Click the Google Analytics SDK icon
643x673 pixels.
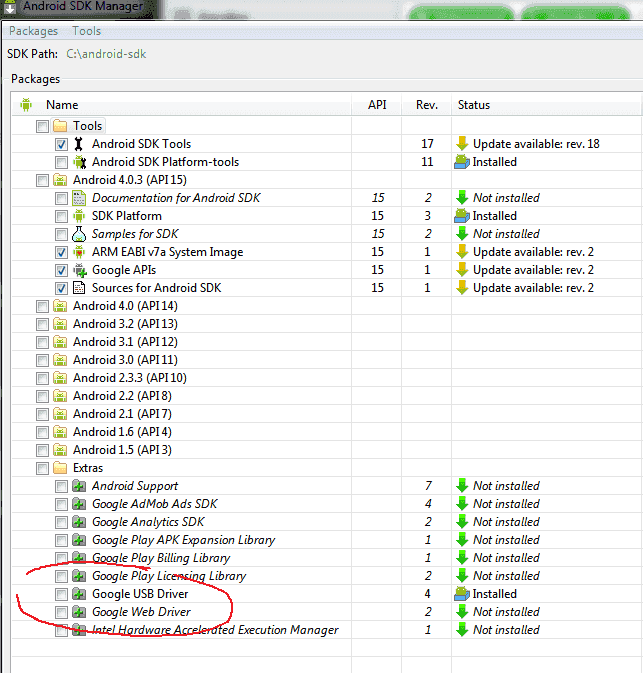pos(79,522)
